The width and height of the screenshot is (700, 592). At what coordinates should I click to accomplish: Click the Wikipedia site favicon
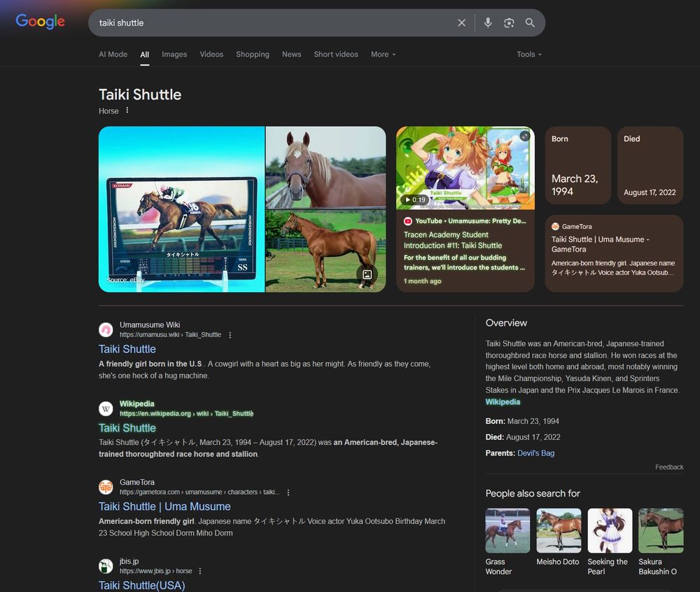106,408
